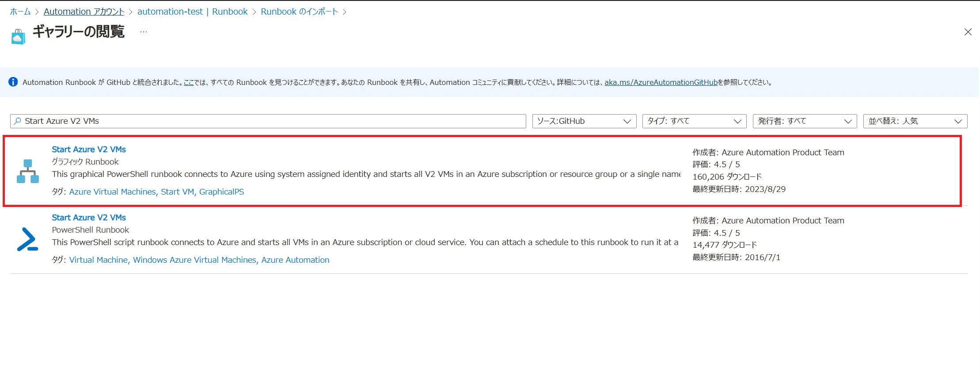
Task: Select the Azure Automation tag
Action: 295,260
